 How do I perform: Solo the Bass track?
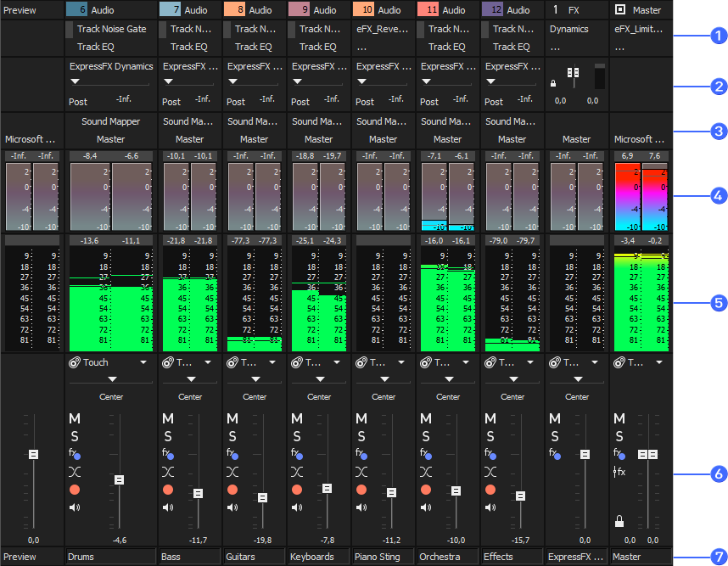168,436
